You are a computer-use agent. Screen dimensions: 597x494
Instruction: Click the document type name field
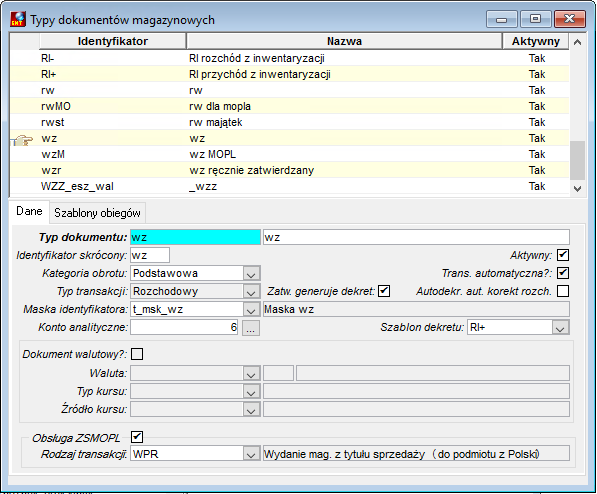point(416,237)
